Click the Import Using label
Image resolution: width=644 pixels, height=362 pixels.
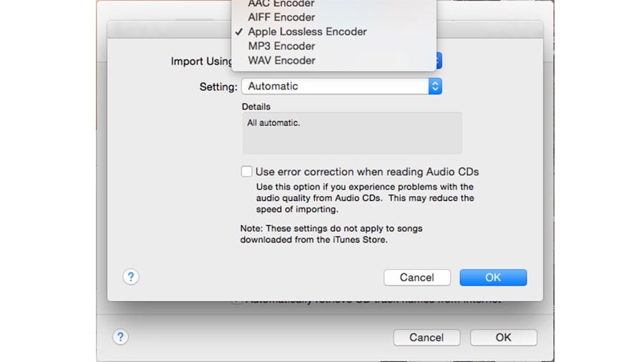pos(202,61)
